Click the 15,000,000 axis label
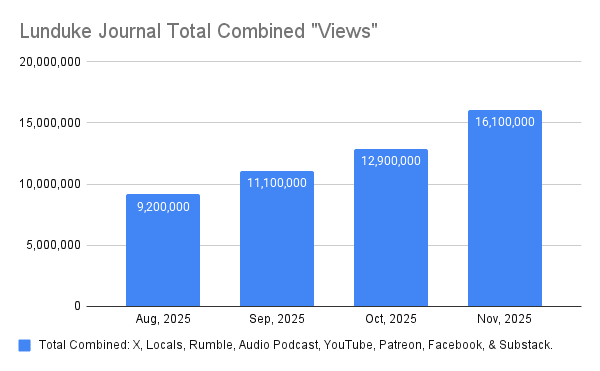This screenshot has height=371, width=600. (x=50, y=123)
